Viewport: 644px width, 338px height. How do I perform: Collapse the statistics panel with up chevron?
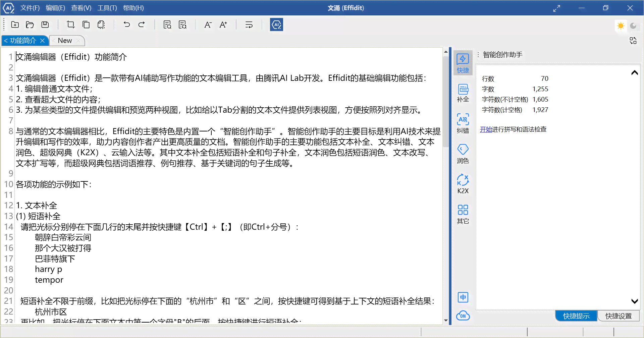pyautogui.click(x=634, y=72)
